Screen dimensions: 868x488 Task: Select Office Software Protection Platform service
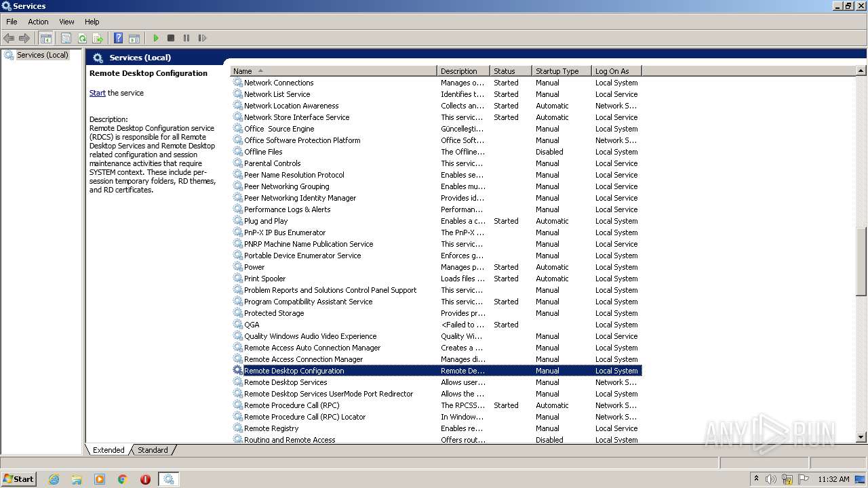[436, 140]
